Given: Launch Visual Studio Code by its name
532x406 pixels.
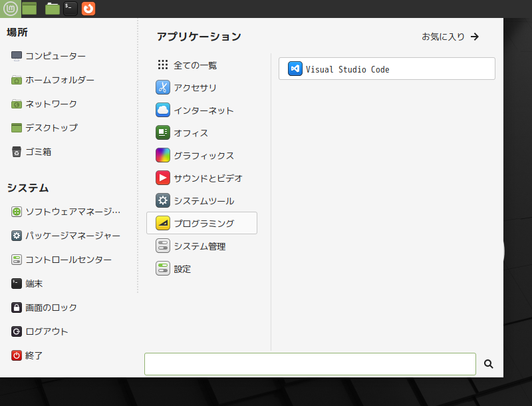Looking at the screenshot, I should 347,69.
